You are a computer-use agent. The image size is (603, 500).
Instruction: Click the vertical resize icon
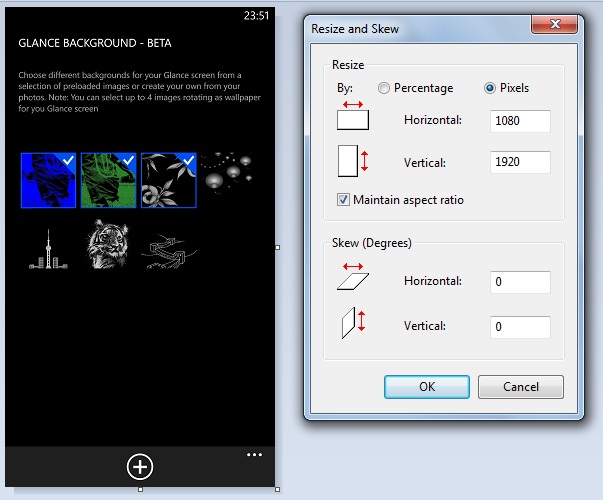coord(353,161)
